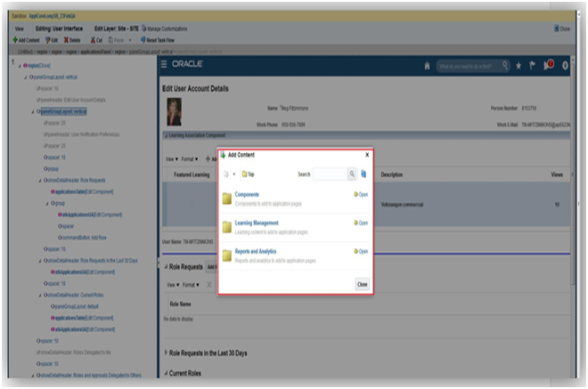Screen dimensions: 588x389
Task: Click the global search magnifier icon
Action: 505,66
